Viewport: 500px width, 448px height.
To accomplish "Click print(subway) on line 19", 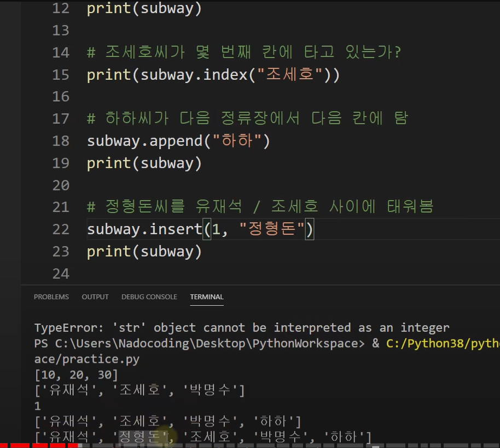I will 144,164.
